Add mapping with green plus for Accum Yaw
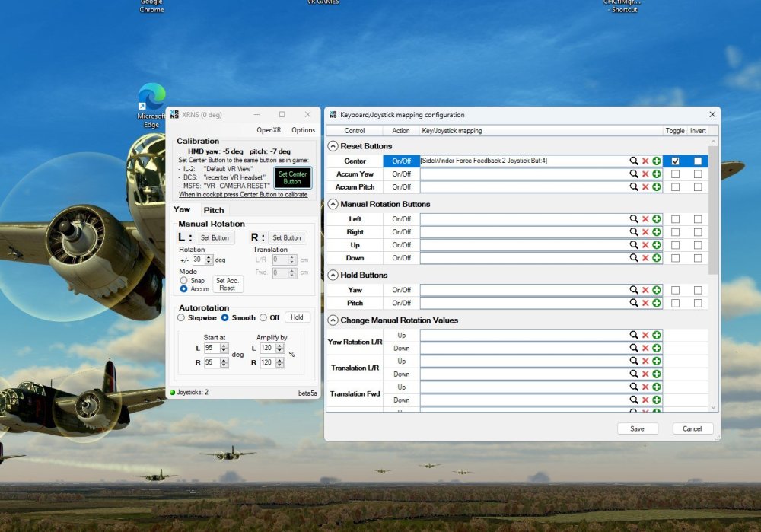Viewport: 761px width, 532px height. (656, 174)
